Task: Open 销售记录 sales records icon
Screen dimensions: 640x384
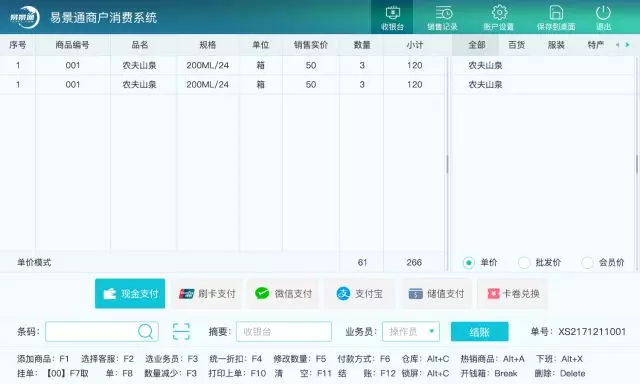Action: (x=443, y=13)
